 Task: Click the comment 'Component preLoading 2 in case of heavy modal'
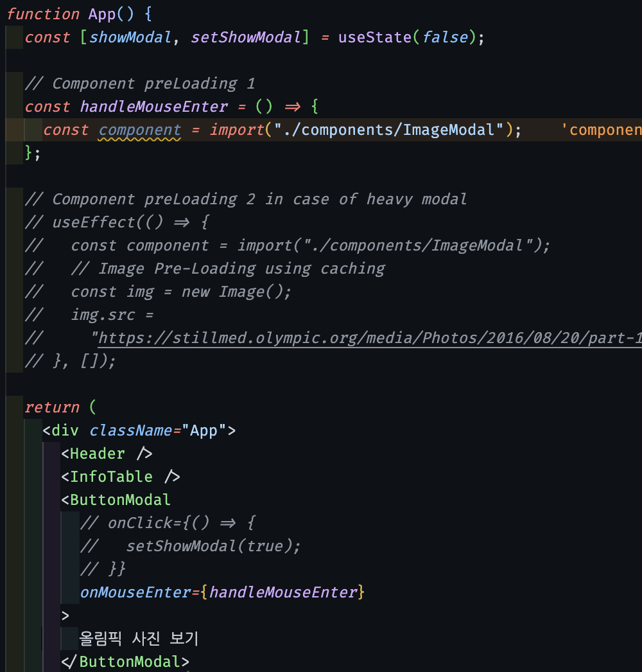click(246, 199)
